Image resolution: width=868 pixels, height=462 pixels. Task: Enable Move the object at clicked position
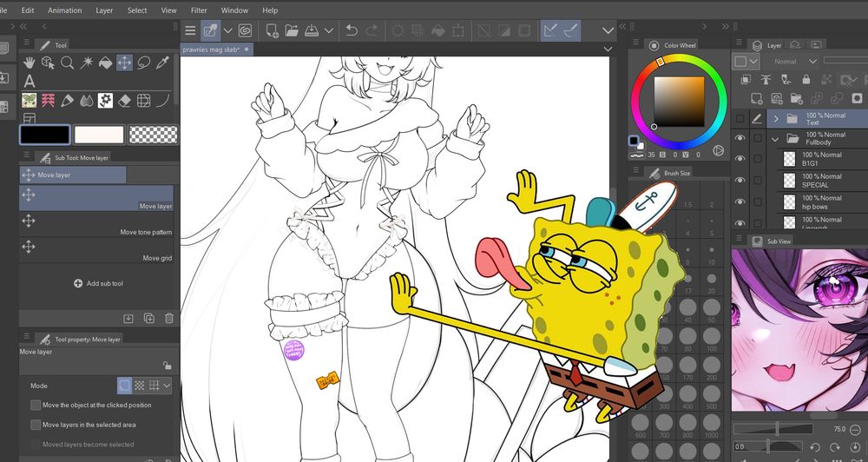click(x=36, y=405)
